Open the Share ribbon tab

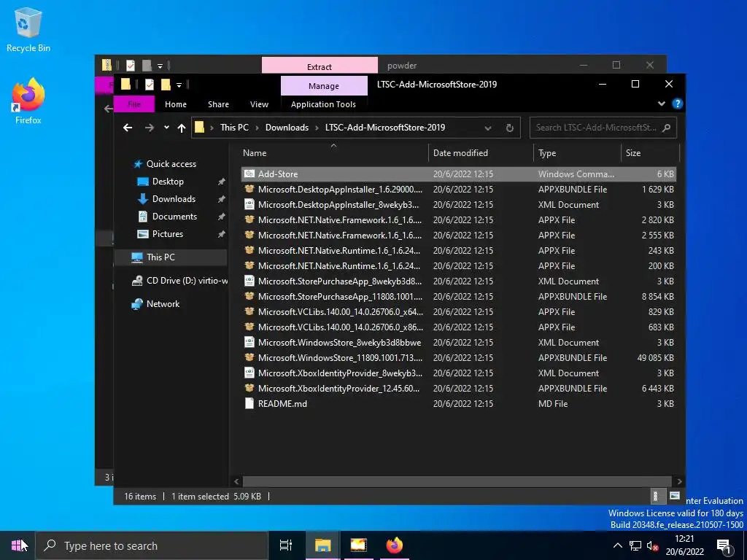coord(218,104)
